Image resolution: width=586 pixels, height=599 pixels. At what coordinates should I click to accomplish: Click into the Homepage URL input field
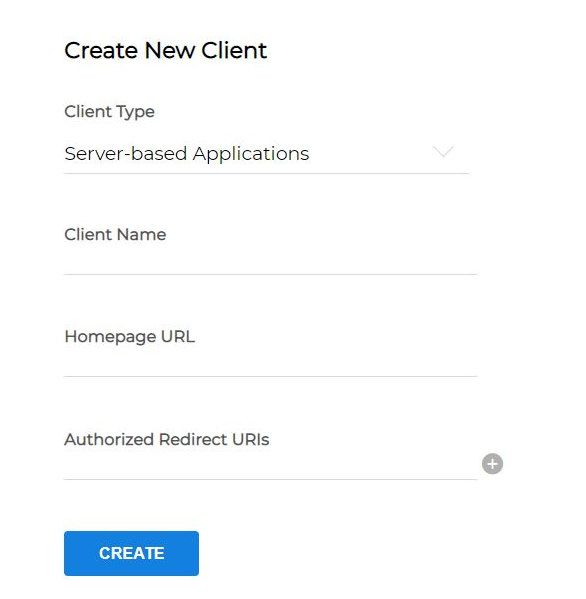coord(270,363)
